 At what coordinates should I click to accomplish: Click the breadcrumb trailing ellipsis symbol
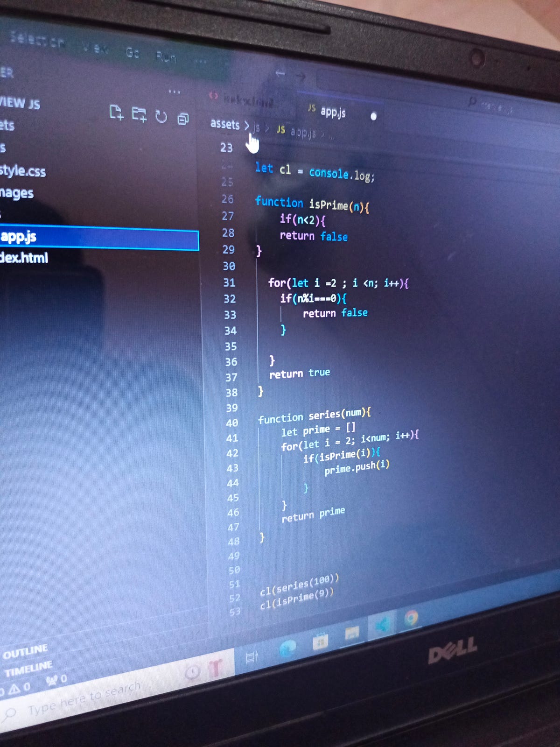coord(331,138)
